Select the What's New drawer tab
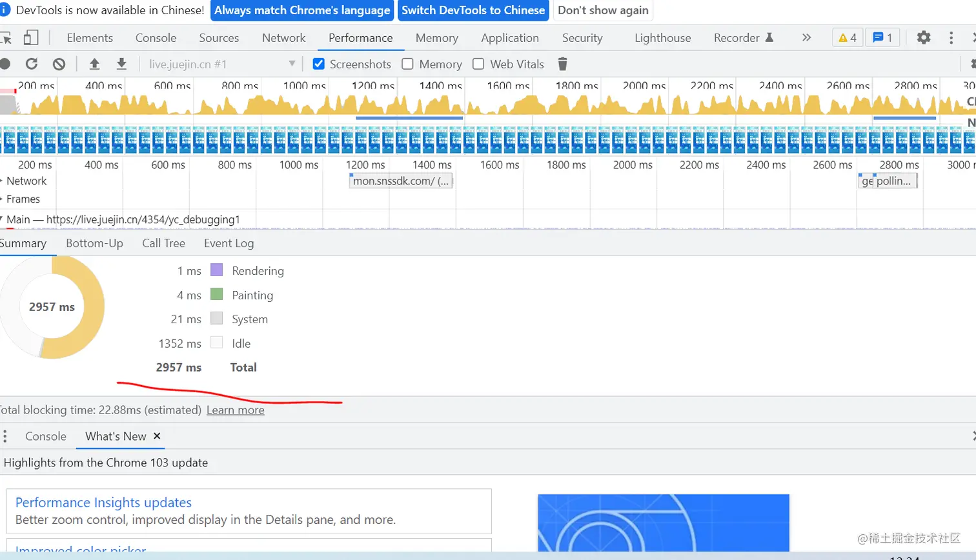This screenshot has width=976, height=560. click(116, 436)
